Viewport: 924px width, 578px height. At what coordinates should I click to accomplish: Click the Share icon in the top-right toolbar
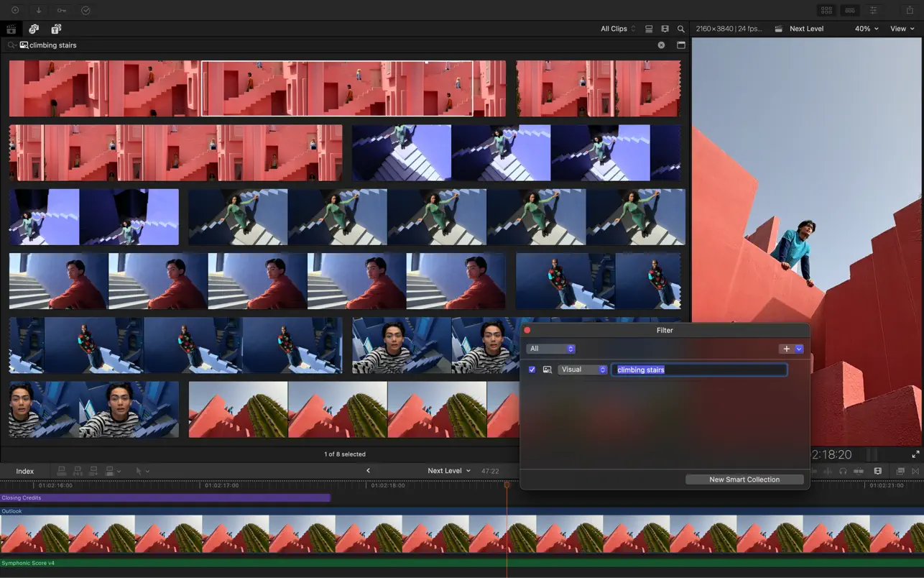[909, 9]
